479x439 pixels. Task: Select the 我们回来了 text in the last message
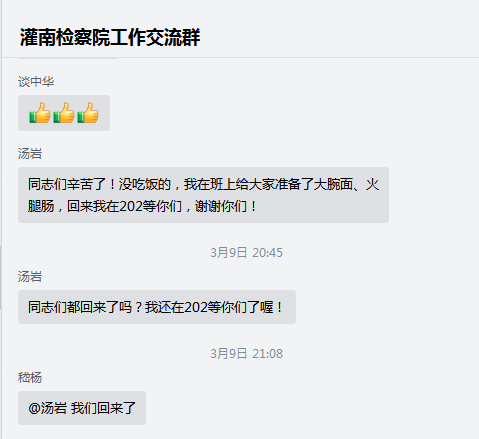pyautogui.click(x=103, y=408)
